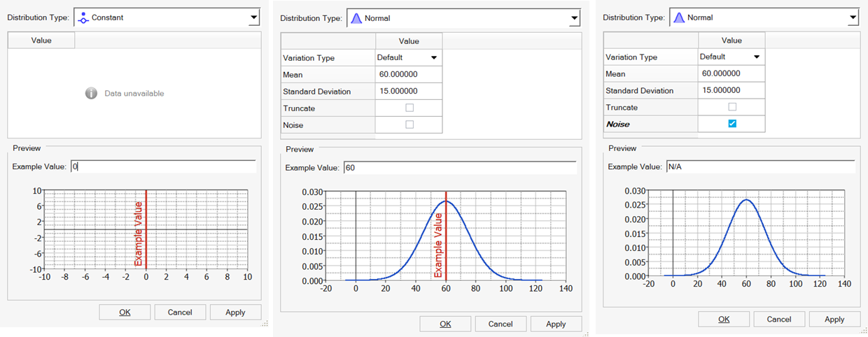The image size is (868, 337).
Task: Open Variation Type dropdown in right dialog
Action: (x=756, y=57)
